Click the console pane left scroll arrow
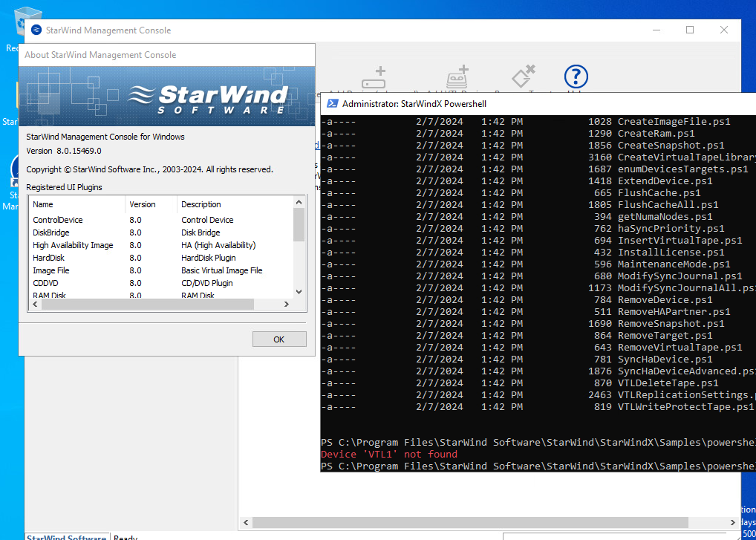Screen dimensions: 756x540 tap(246, 522)
